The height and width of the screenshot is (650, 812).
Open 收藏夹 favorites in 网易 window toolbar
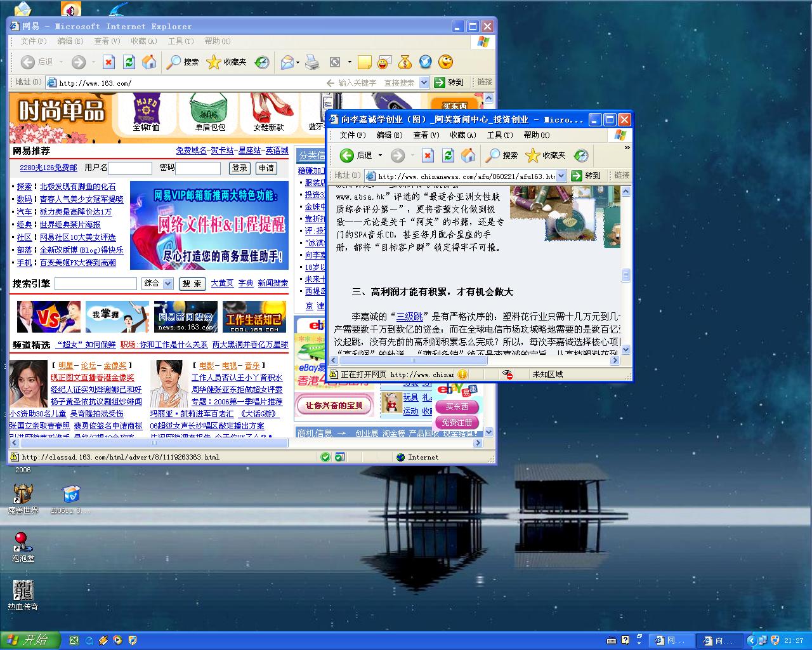coord(226,62)
